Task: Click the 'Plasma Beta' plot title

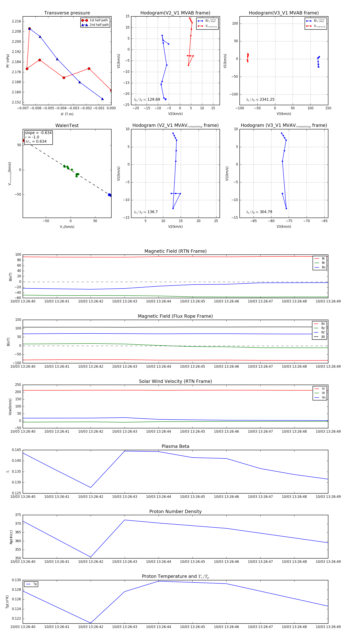Action: click(175, 446)
